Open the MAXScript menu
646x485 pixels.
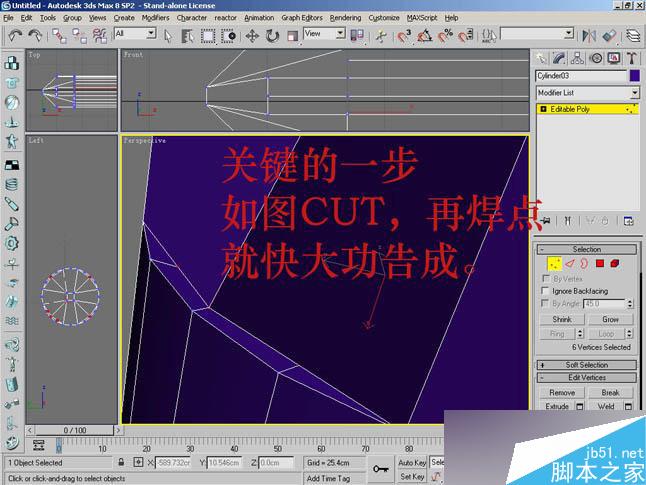click(422, 18)
